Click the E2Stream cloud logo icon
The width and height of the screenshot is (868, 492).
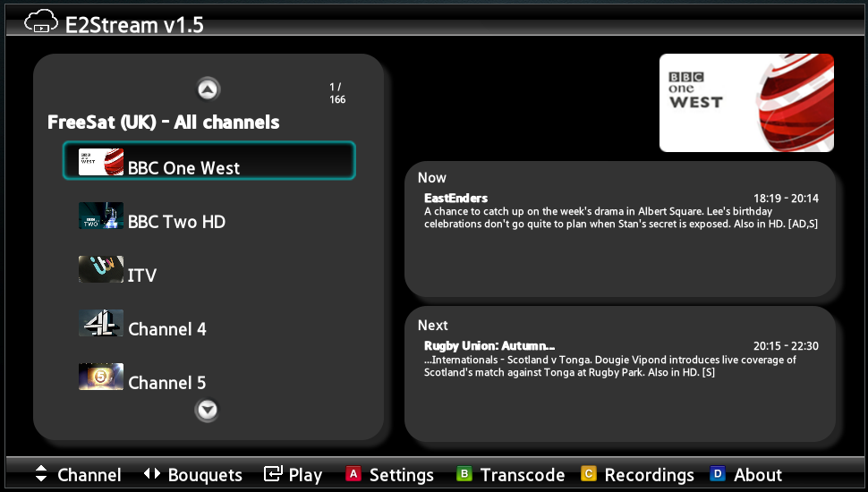tap(41, 22)
